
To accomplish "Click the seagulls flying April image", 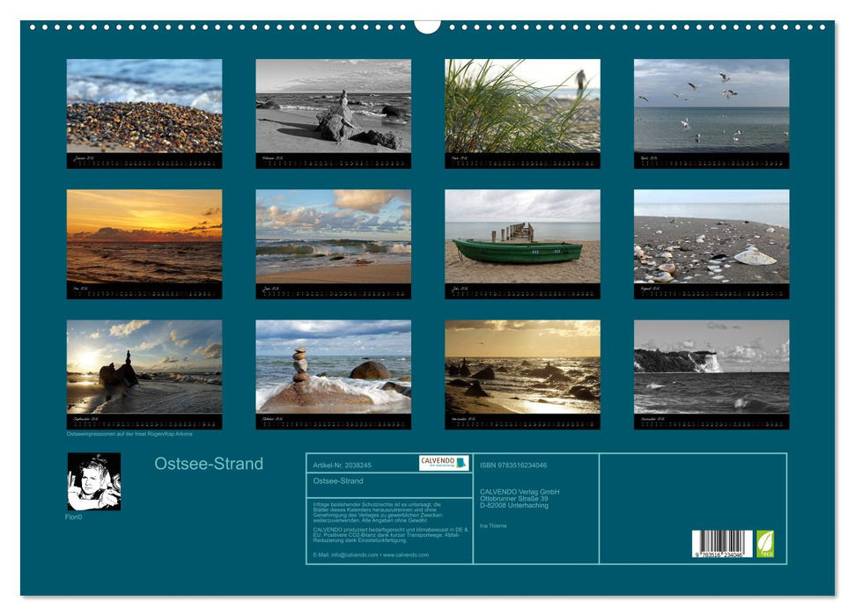I will (711, 106).
